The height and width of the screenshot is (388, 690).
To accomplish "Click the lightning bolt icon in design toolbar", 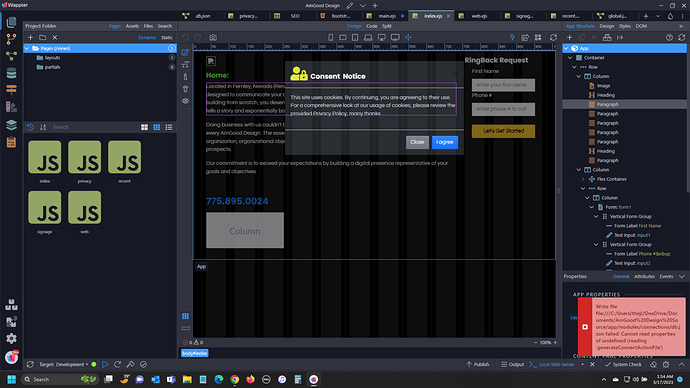I will (x=512, y=37).
